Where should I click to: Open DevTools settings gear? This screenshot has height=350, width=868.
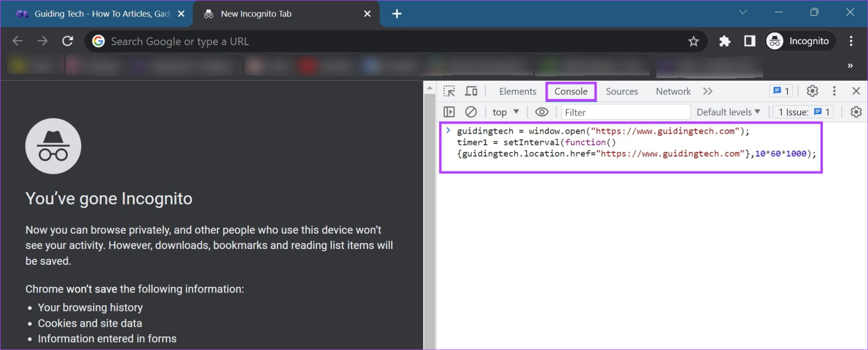[x=812, y=90]
